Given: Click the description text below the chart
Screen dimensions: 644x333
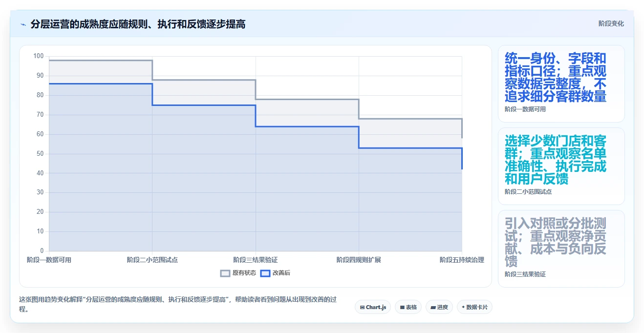Looking at the screenshot, I should (177, 304).
